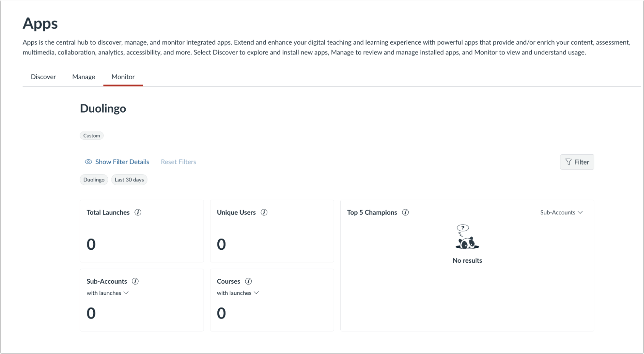Click the Courses card info icon
Screen dimensions: 644x354
(249, 281)
